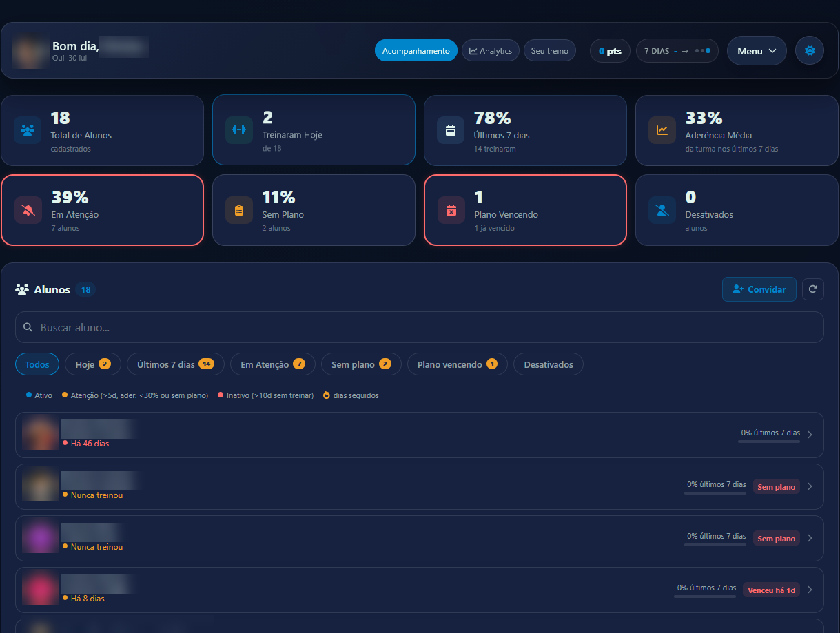Open the Desativados card
The width and height of the screenshot is (840, 633).
737,210
